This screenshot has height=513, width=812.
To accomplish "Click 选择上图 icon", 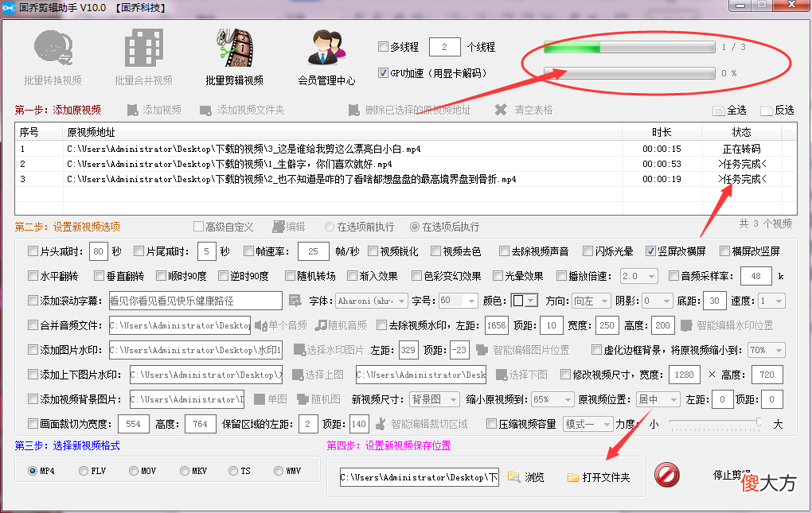I will [297, 375].
